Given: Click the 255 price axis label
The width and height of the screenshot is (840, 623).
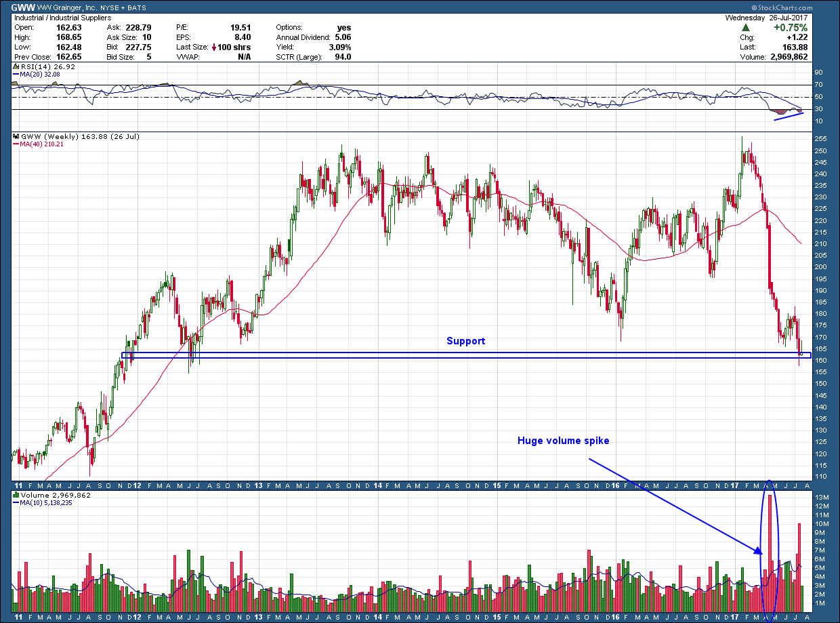Looking at the screenshot, I should tap(821, 139).
